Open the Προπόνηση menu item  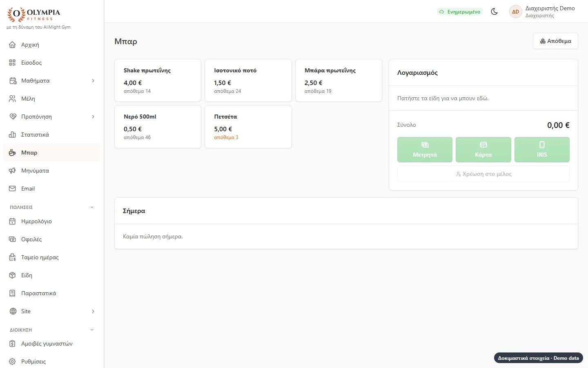click(52, 117)
